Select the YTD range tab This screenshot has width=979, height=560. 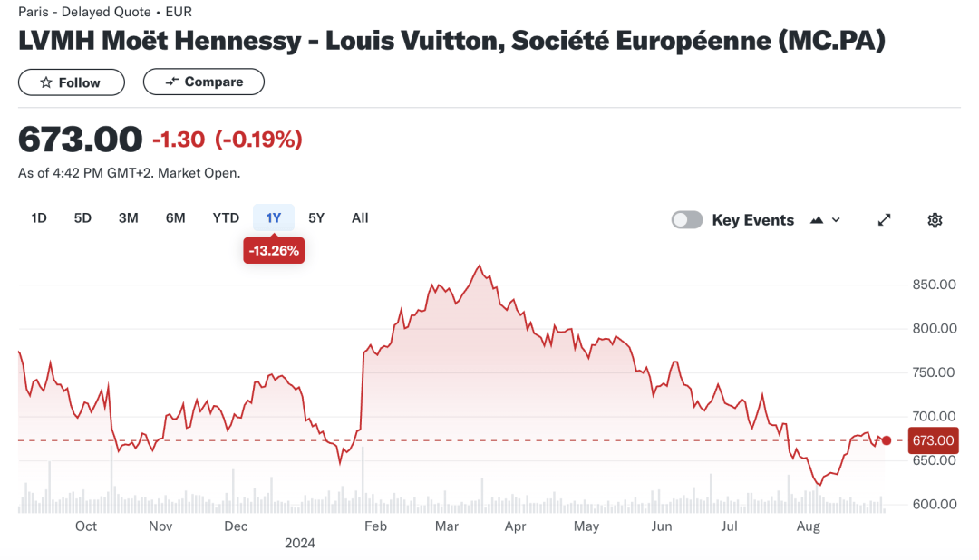click(x=226, y=217)
